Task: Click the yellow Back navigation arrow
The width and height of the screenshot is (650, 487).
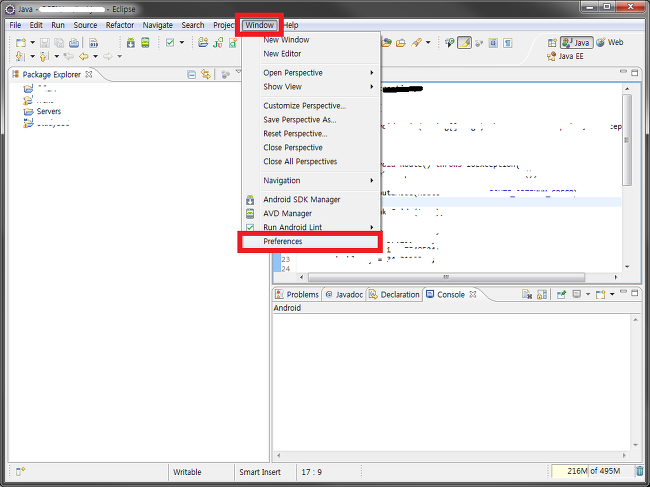Action: point(84,56)
